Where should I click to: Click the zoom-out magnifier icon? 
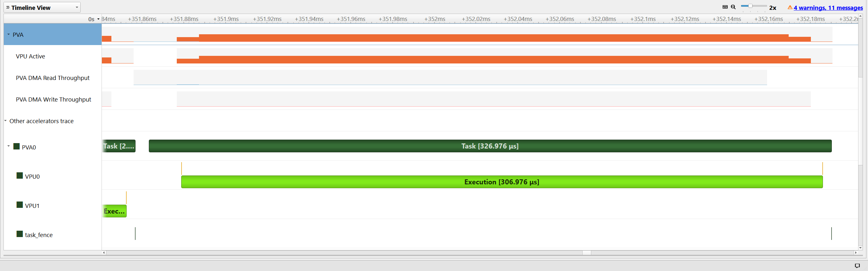point(733,7)
